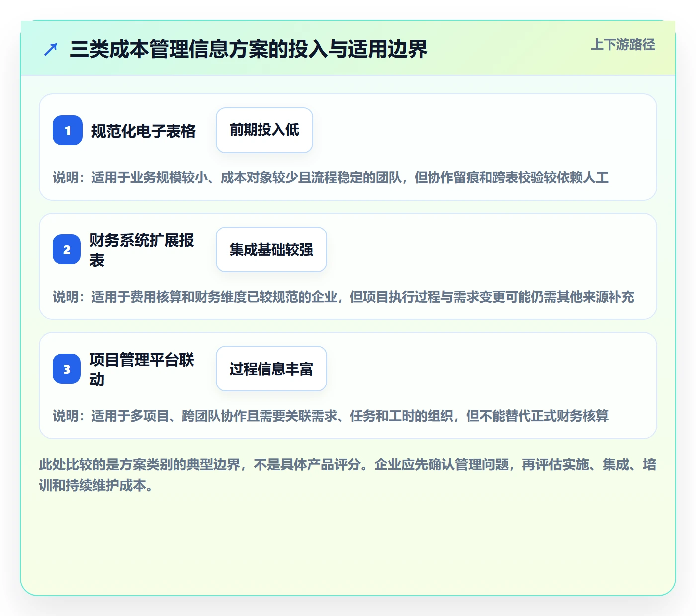Click the numbered badge 2 icon

tap(67, 249)
